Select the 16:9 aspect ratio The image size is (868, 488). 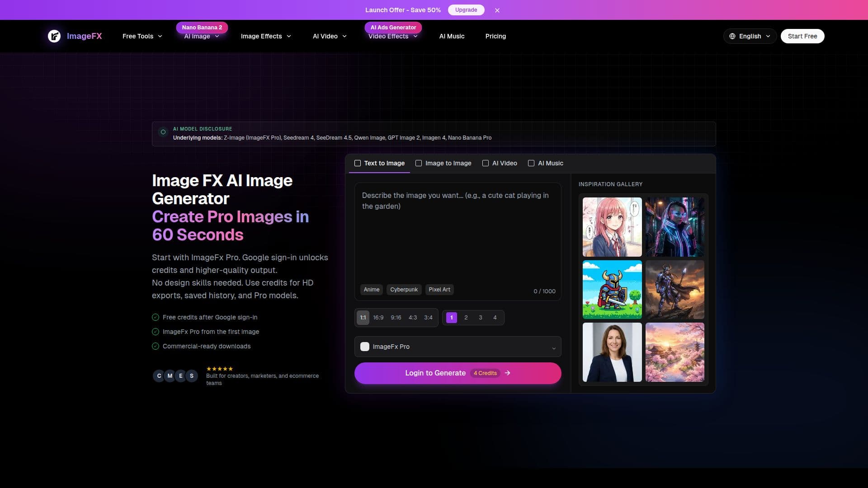pos(378,318)
